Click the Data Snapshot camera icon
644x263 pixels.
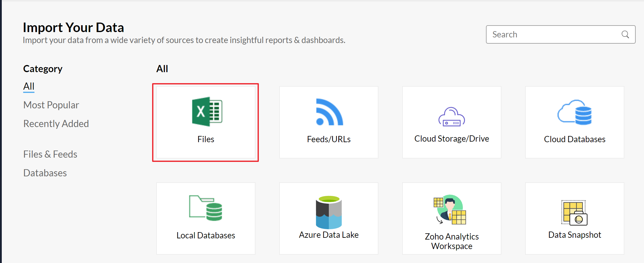click(574, 213)
